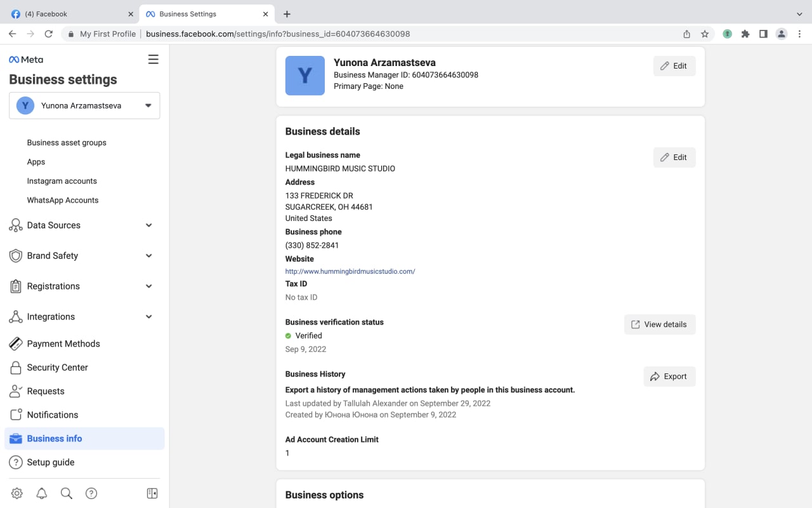812x508 pixels.
Task: Edit the Business details section
Action: tap(674, 157)
